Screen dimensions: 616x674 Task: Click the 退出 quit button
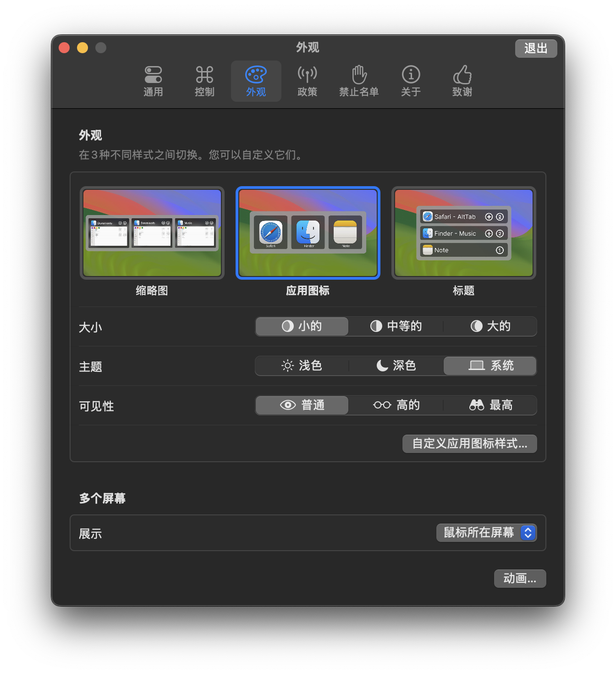tap(536, 49)
